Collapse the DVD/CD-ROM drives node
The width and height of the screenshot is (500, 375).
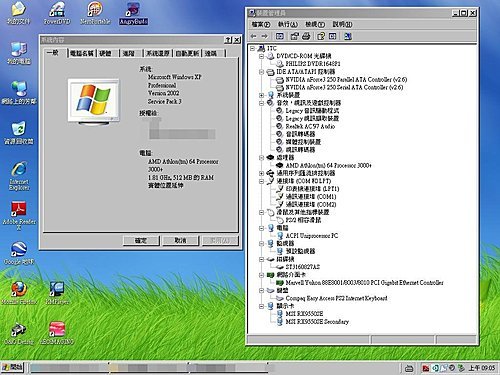[x=262, y=56]
